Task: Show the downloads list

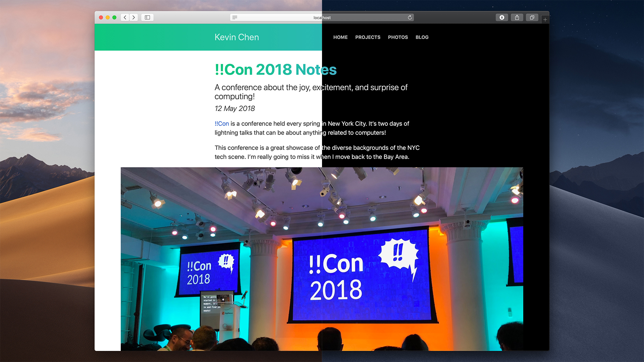Action: [502, 17]
